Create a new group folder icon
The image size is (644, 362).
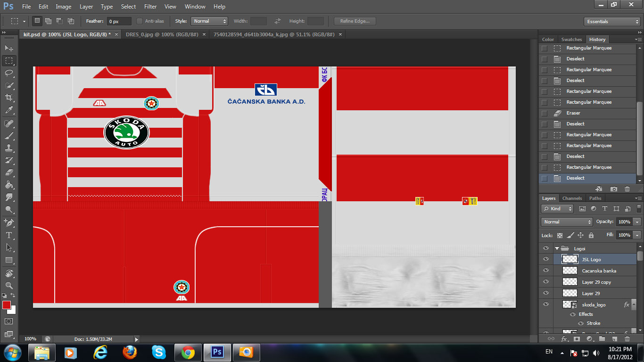(x=602, y=339)
